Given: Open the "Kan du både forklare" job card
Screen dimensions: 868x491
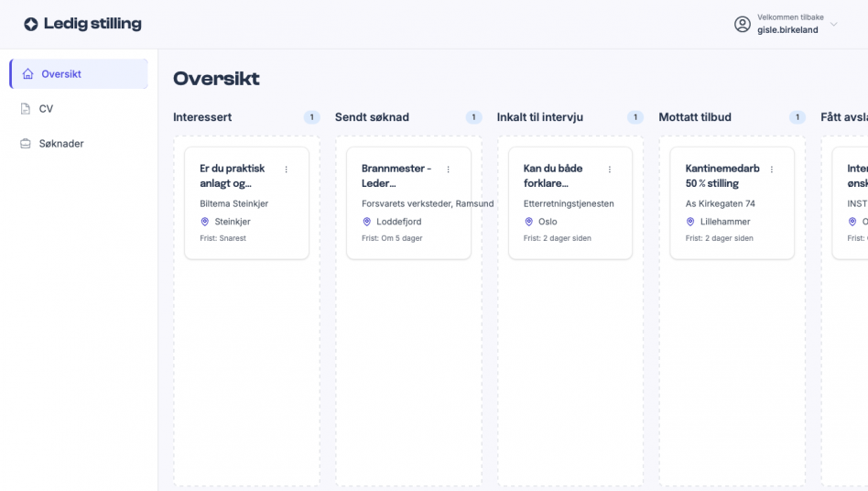Looking at the screenshot, I should pos(552,176).
